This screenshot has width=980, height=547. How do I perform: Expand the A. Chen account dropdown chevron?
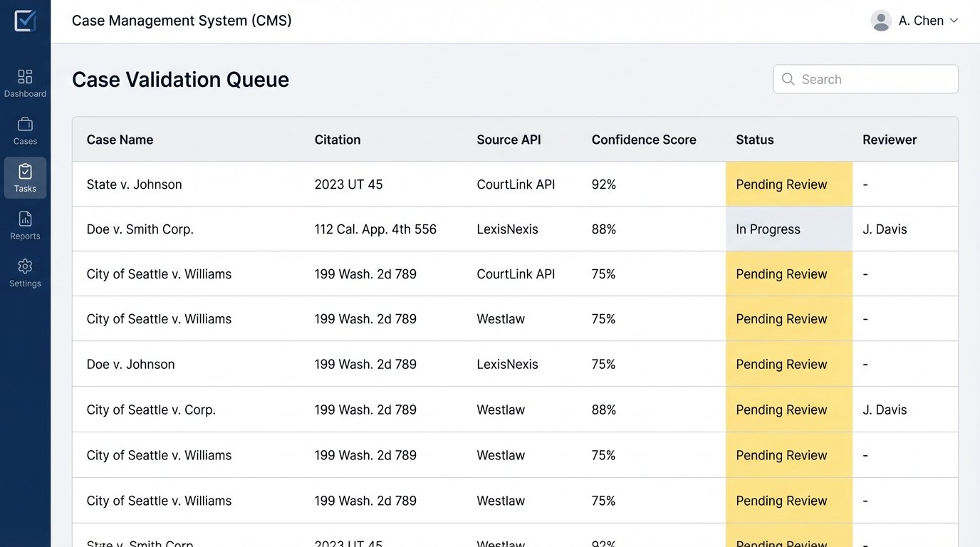point(954,21)
